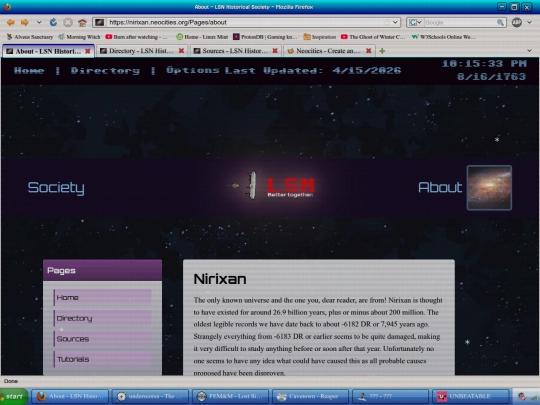Switch to the Directory - LSN tab
Image resolution: width=540 pixels, height=405 pixels.
coord(142,51)
